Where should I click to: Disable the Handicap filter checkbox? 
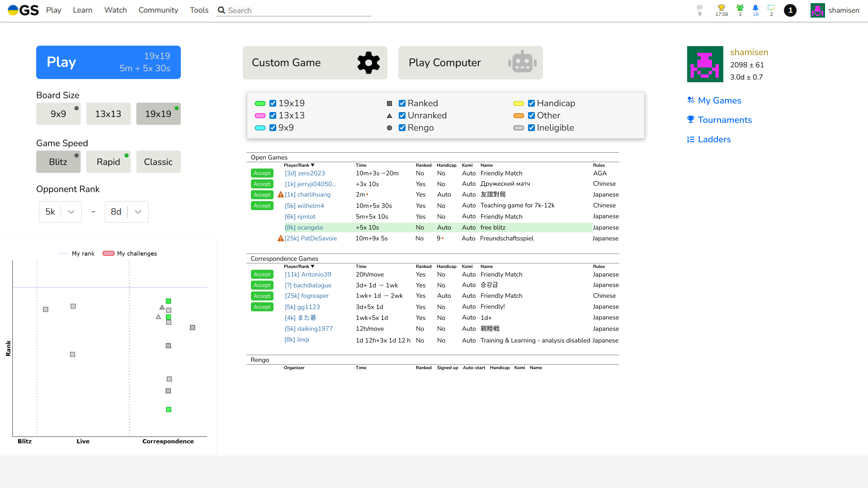tap(531, 103)
